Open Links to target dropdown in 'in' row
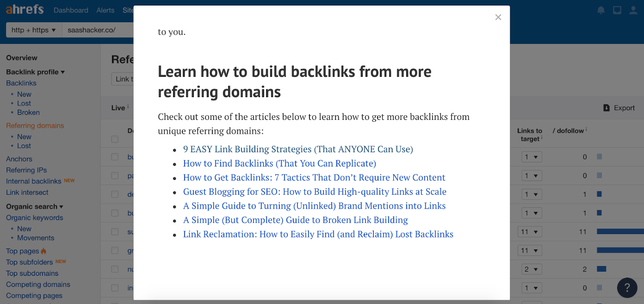 click(532, 288)
